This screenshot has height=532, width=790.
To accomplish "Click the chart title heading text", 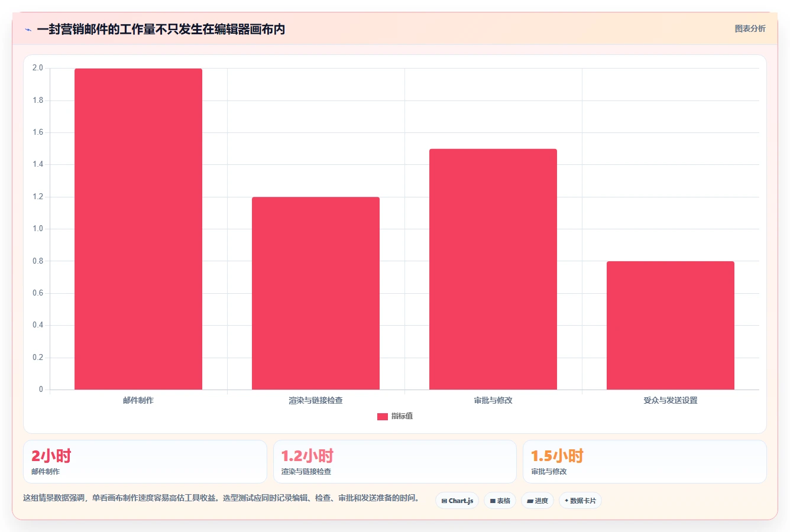I will tap(161, 30).
